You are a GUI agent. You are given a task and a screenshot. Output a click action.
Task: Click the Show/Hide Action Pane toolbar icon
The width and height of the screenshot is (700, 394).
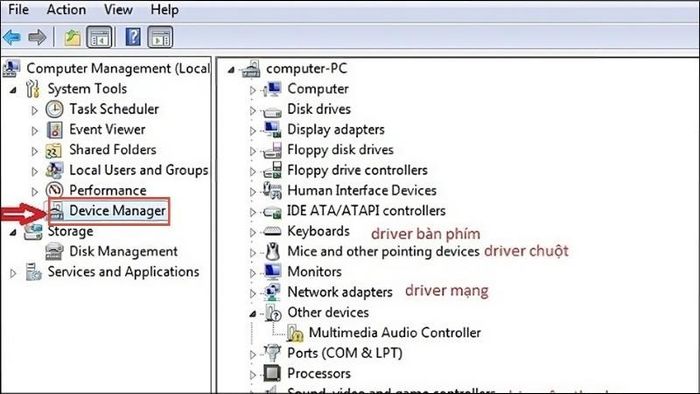(160, 37)
